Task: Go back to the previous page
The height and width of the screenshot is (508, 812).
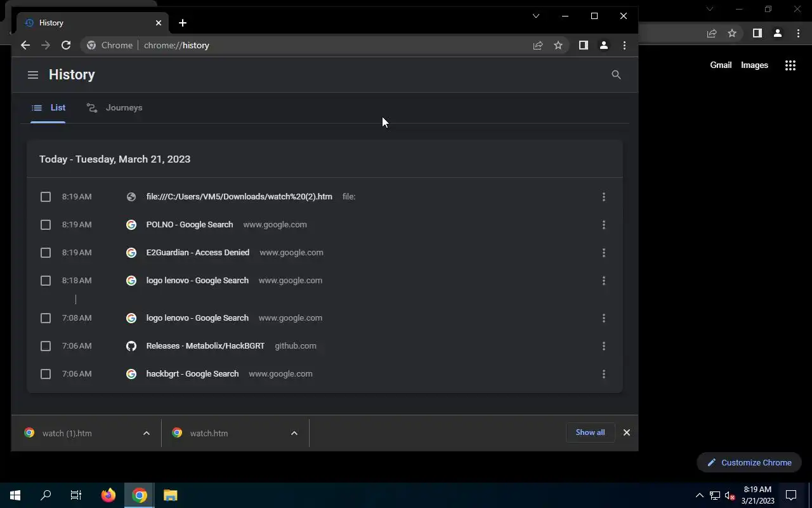Action: pyautogui.click(x=25, y=45)
